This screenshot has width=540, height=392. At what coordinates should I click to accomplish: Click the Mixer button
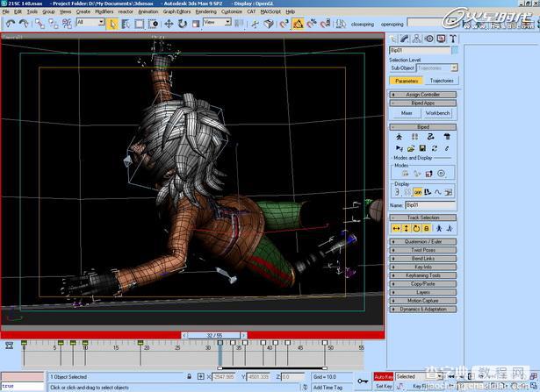pos(407,113)
